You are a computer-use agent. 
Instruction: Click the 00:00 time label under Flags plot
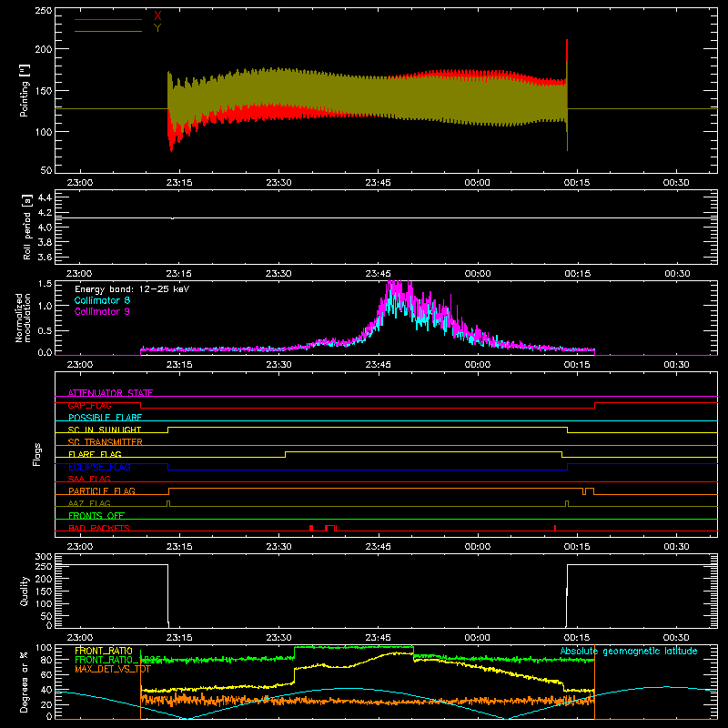click(x=477, y=547)
